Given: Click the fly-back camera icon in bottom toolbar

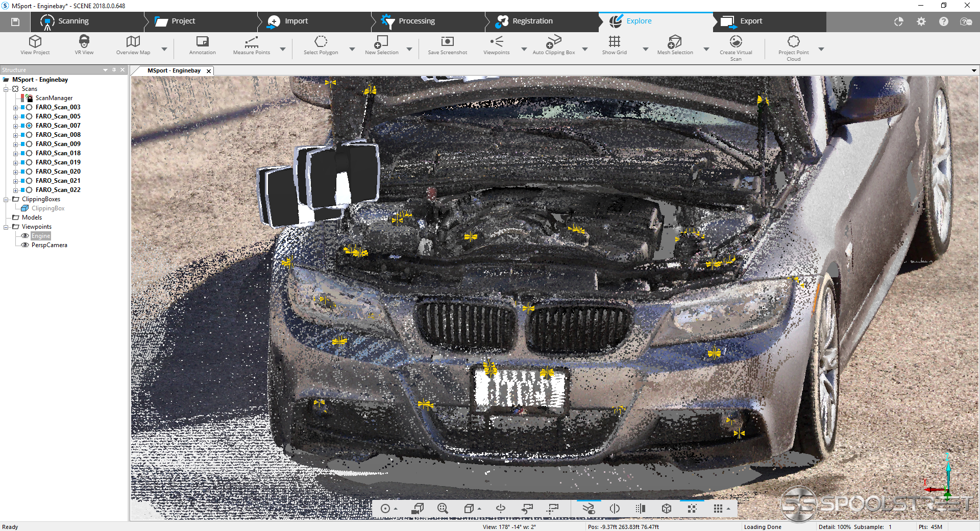Looking at the screenshot, I should coord(527,509).
